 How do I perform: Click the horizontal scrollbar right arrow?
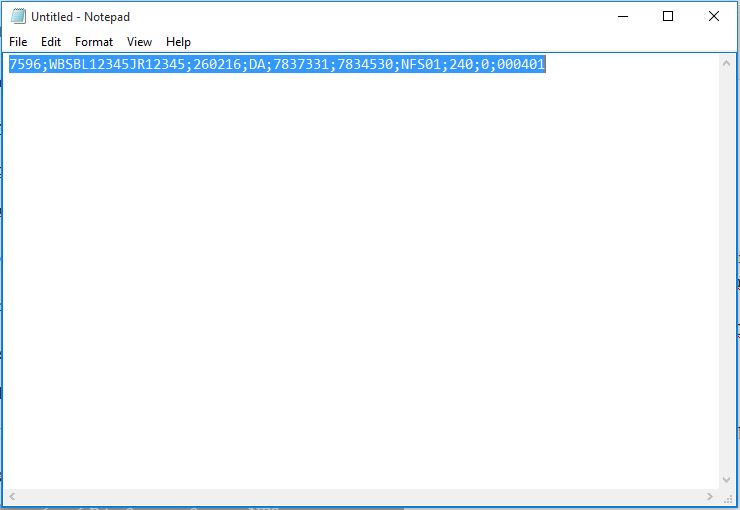point(712,497)
